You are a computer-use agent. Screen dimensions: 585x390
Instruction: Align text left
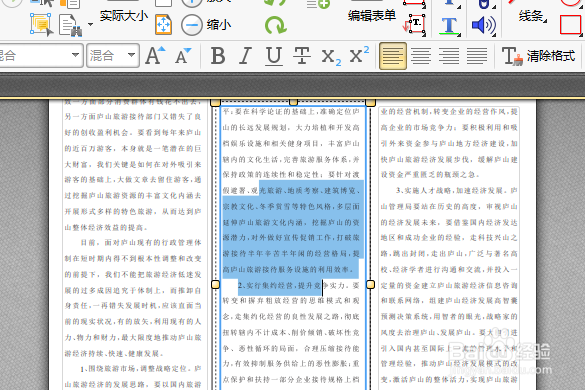[x=393, y=56]
